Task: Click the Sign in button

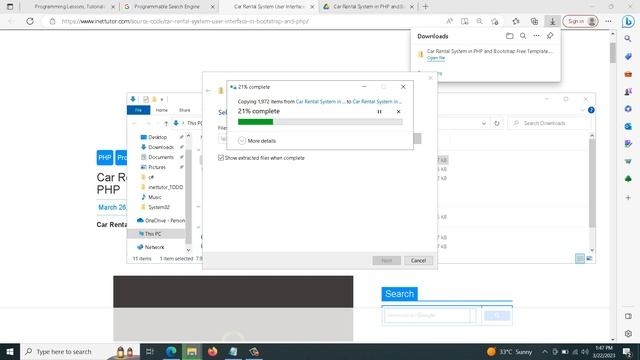Action: [580, 21]
